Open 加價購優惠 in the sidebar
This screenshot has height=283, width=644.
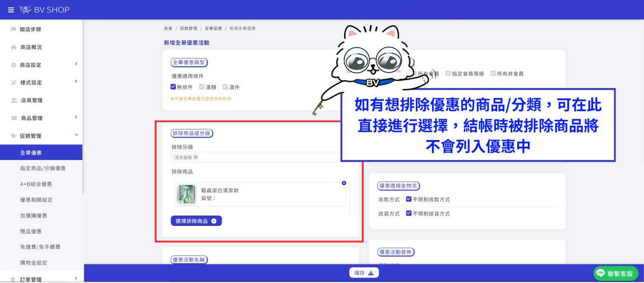point(33,216)
